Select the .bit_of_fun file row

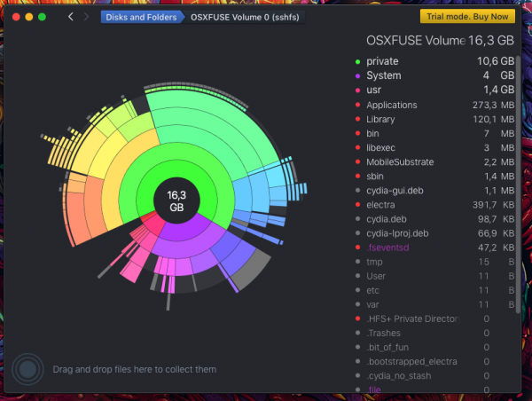(x=434, y=348)
